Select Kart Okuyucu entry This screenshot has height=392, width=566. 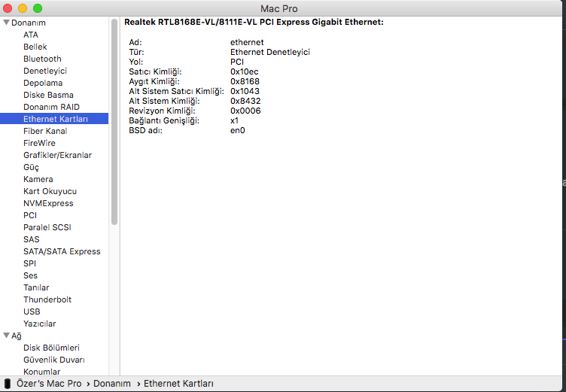tap(50, 191)
